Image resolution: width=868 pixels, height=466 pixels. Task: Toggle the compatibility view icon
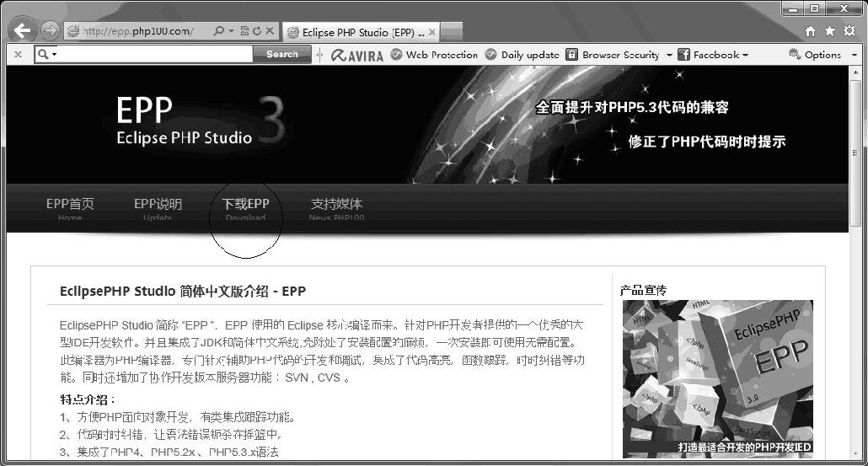244,31
